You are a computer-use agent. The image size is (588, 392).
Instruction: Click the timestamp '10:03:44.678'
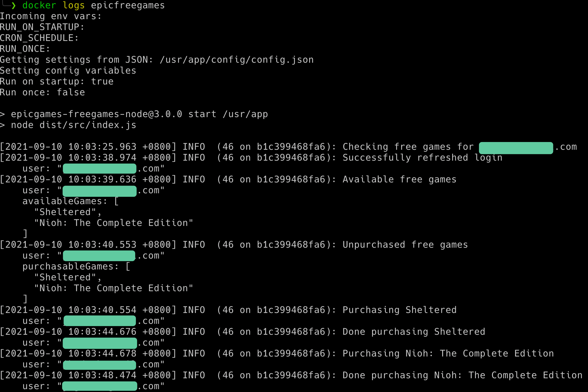point(102,354)
